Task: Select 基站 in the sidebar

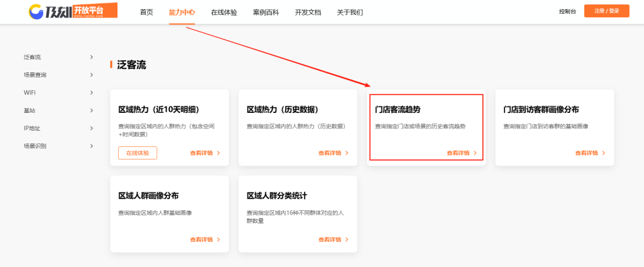Action: (30, 111)
